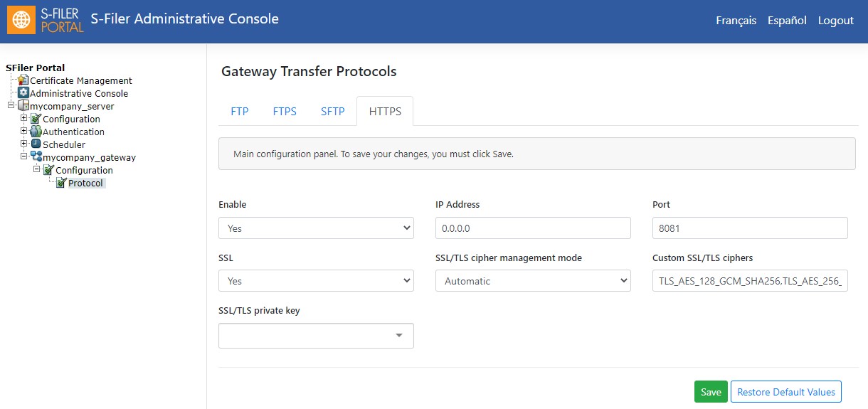Viewport: 868px width, 409px height.
Task: Expand the Authentication tree node
Action: pyautogui.click(x=23, y=132)
